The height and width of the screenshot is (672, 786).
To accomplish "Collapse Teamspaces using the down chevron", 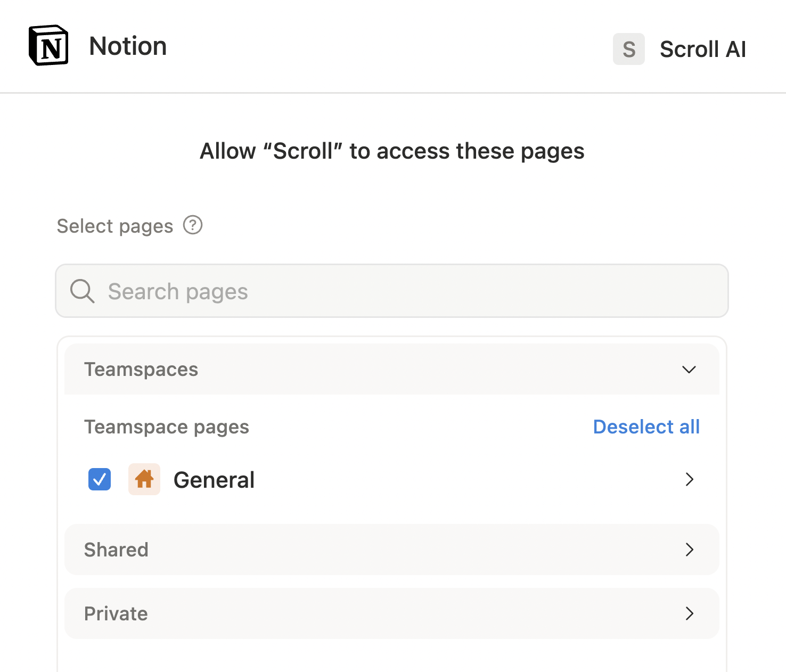I will click(689, 370).
